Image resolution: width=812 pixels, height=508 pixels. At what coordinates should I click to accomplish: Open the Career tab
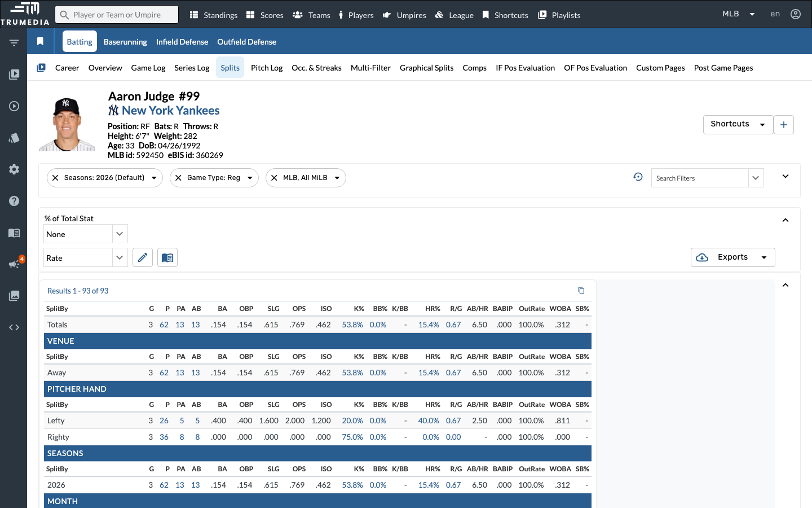(67, 68)
